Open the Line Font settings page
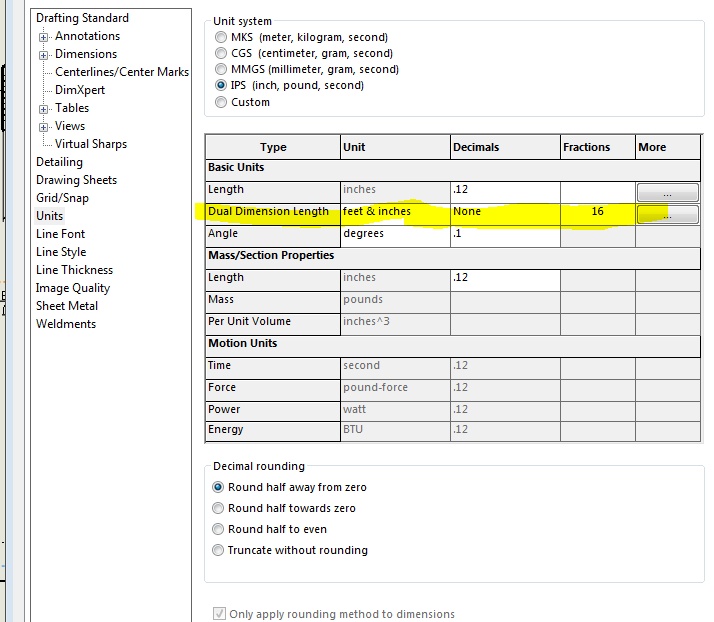Viewport: 714px width, 622px height. pyautogui.click(x=61, y=234)
